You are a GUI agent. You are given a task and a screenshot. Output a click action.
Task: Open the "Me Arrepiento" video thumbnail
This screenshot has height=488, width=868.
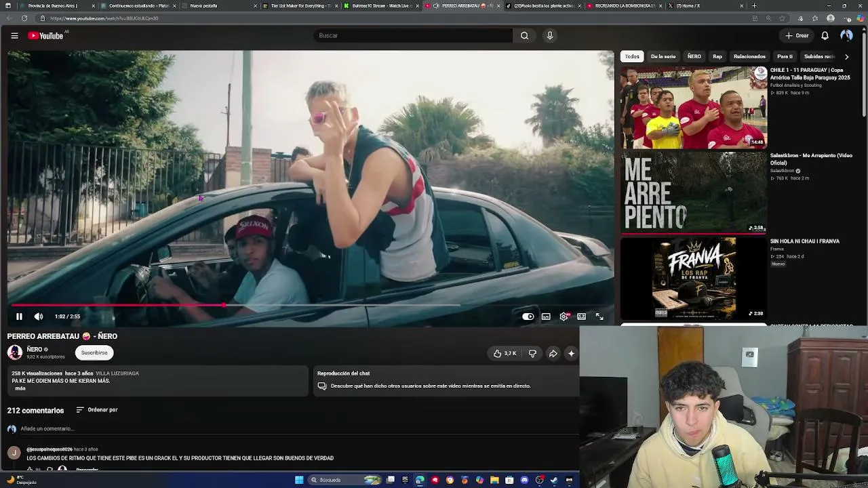point(694,192)
